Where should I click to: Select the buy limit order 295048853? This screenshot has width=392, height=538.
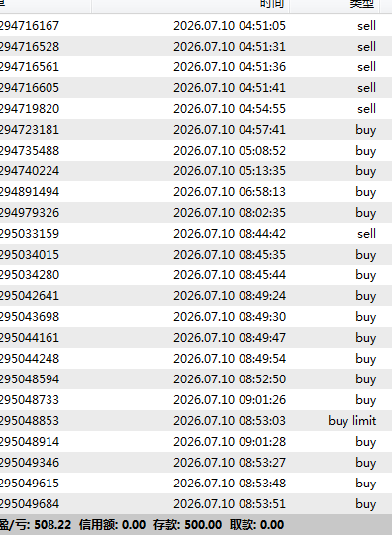pyautogui.click(x=196, y=421)
